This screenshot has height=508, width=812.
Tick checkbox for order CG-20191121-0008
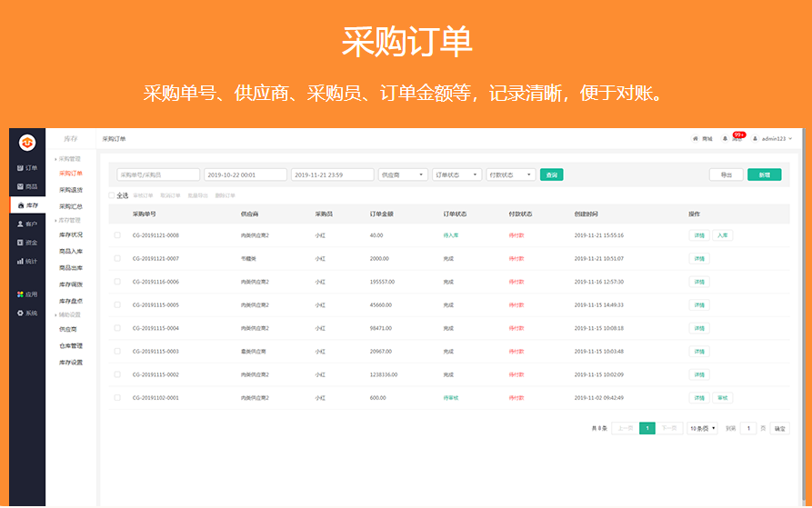117,235
